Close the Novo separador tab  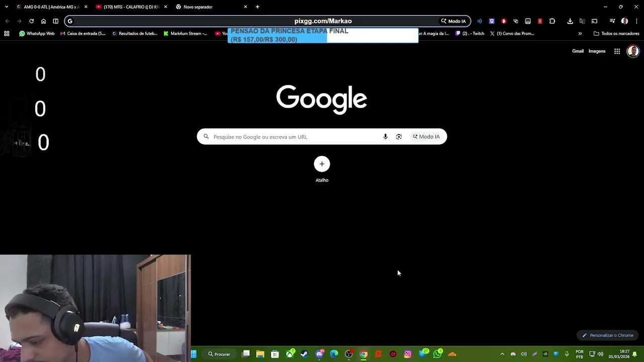246,7
